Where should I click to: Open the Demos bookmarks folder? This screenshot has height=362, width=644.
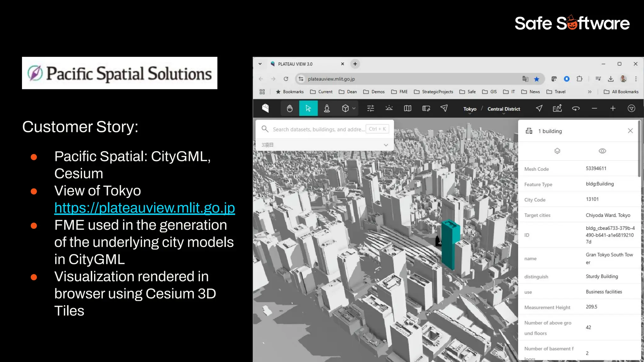coord(374,92)
